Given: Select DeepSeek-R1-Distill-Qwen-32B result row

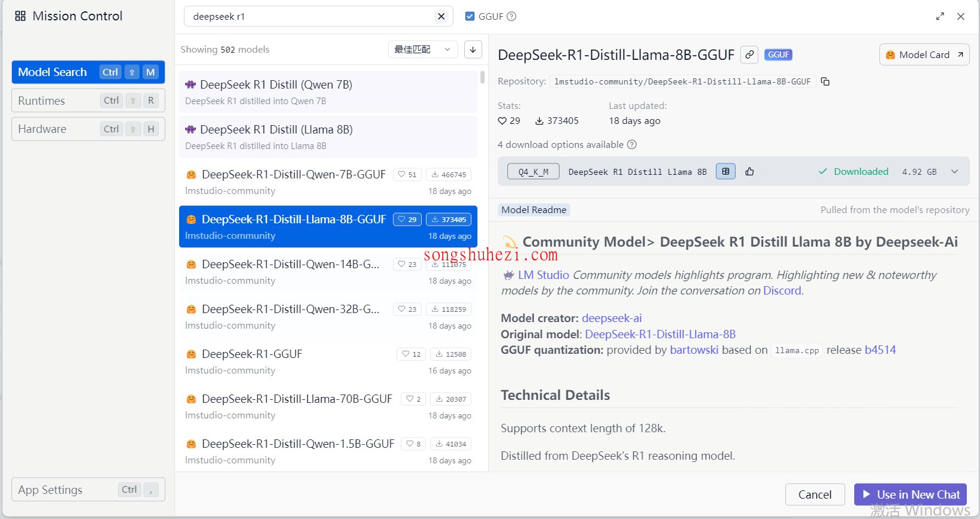Looking at the screenshot, I should [328, 317].
